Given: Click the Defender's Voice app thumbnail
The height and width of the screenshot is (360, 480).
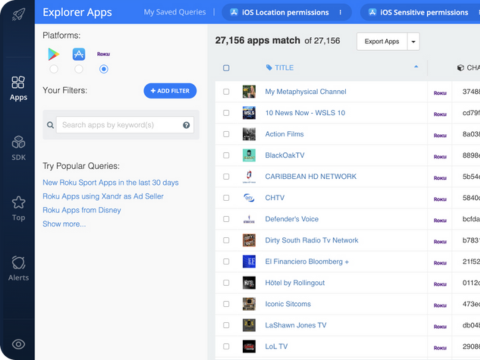Looking at the screenshot, I should pyautogui.click(x=249, y=219).
